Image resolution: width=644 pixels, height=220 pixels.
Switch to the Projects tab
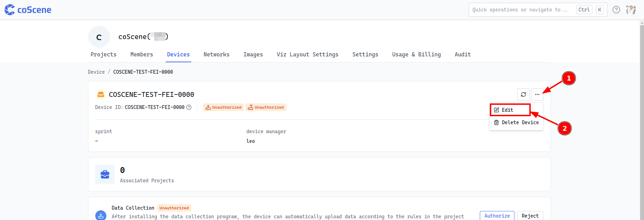coord(104,54)
